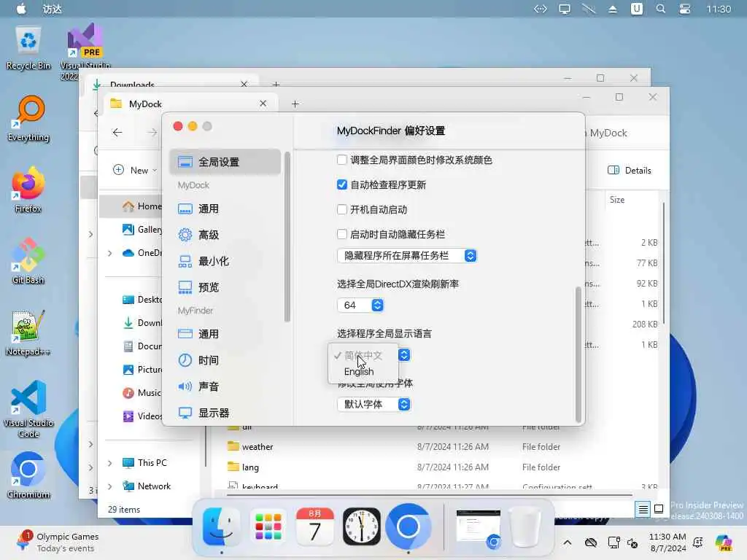This screenshot has width=747, height=560.
Task: Click the yellow minimize button of preferences
Action: 193,126
